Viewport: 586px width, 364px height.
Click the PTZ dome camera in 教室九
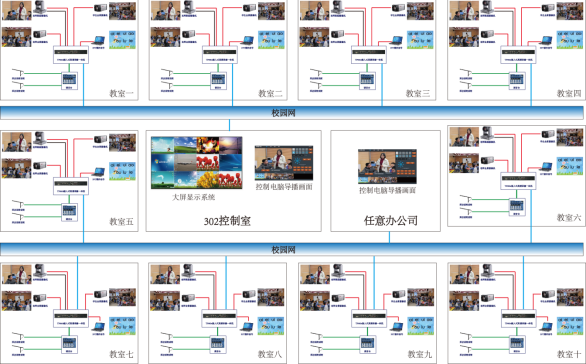[x=338, y=270]
